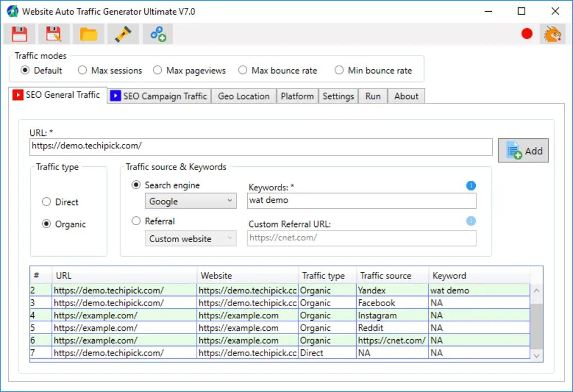The image size is (573, 392).
Task: Click the red Save floppy disk icon
Action: (x=19, y=34)
